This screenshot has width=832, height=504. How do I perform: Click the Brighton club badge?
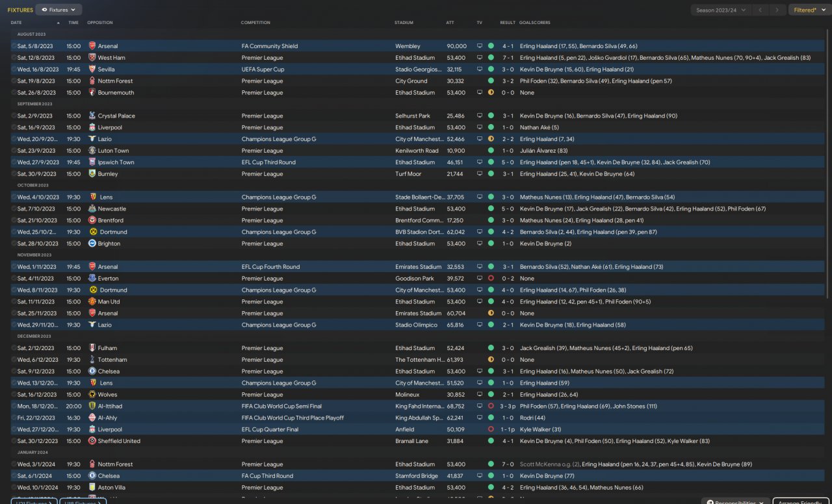tap(92, 244)
